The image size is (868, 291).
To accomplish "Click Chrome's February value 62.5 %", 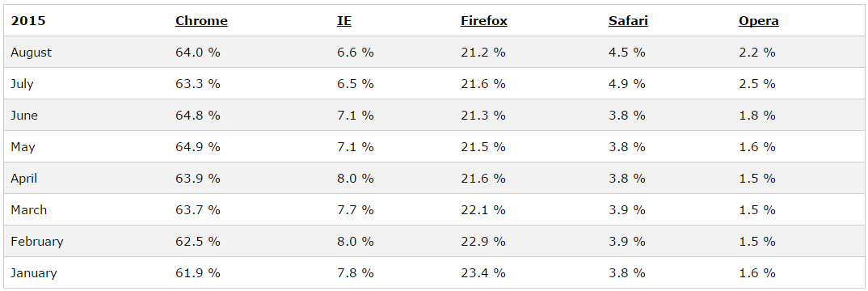I will click(x=198, y=242).
